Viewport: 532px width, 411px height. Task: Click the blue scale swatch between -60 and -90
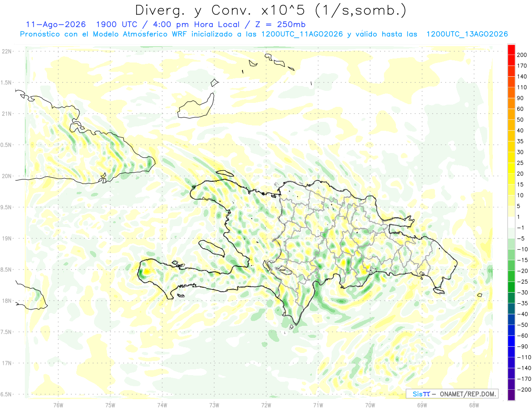512,341
